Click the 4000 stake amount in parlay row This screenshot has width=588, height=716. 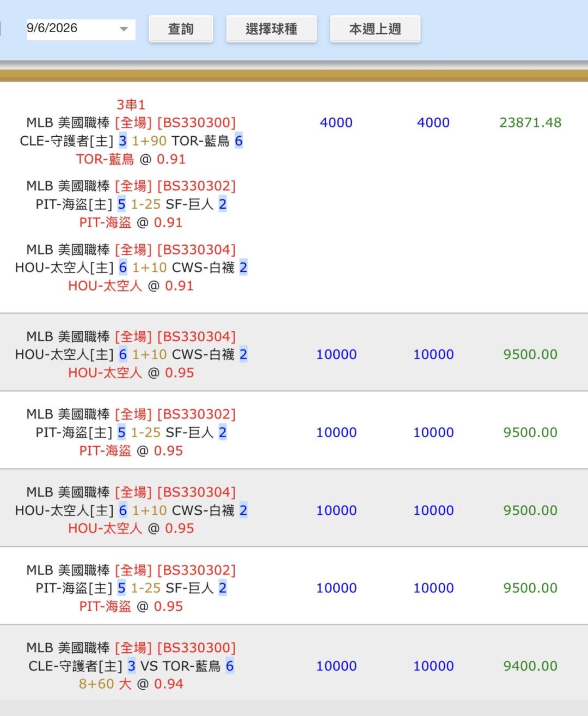click(336, 123)
